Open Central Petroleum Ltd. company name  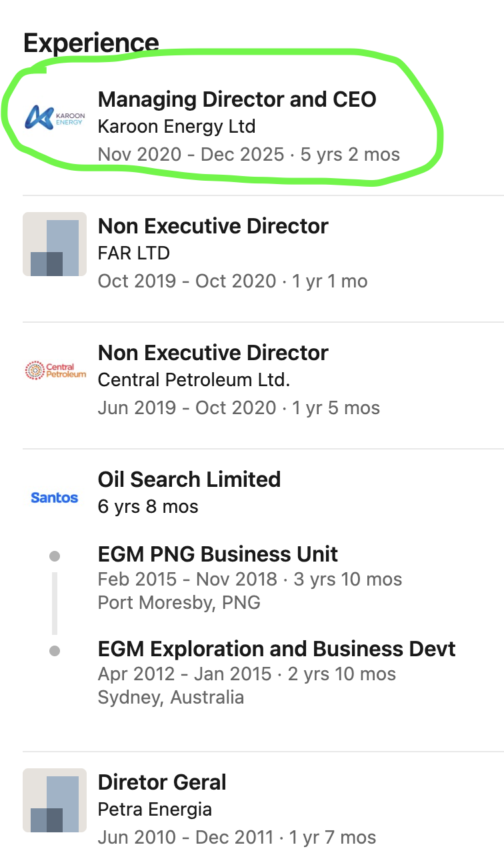pos(194,380)
